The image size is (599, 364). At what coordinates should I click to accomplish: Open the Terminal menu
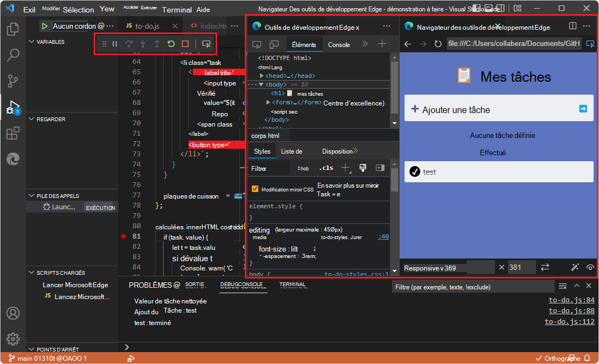[x=178, y=9]
